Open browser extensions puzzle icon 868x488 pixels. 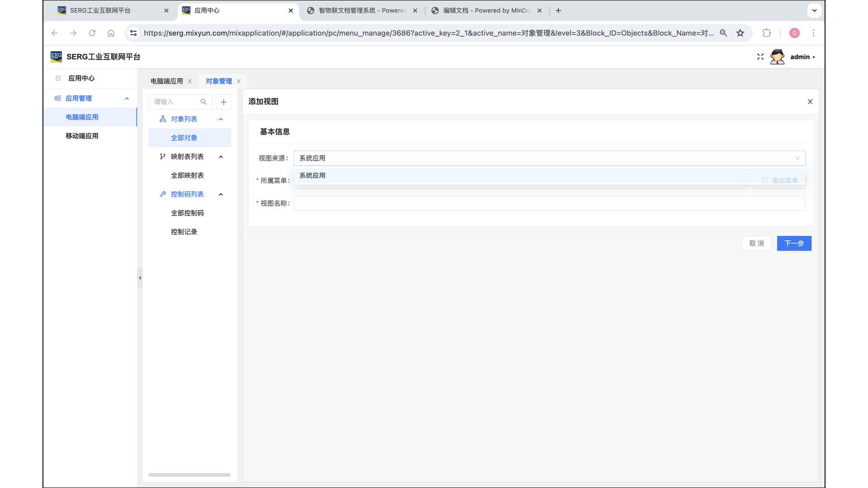(766, 33)
